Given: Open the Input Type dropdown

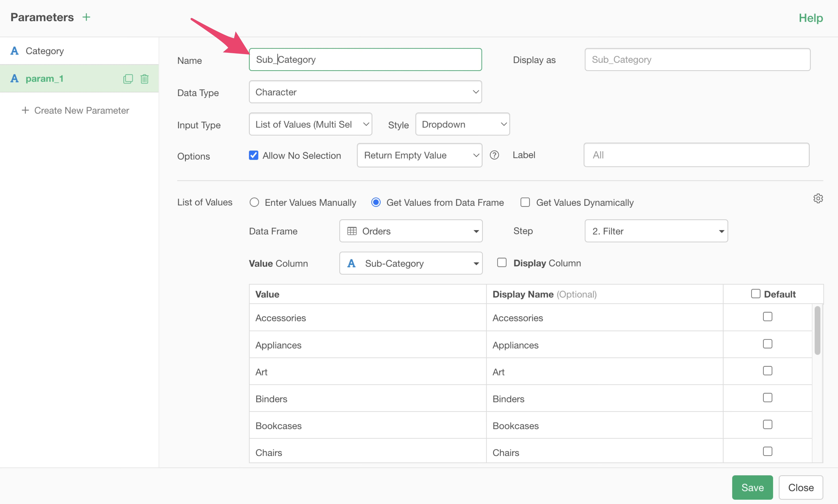Looking at the screenshot, I should (x=310, y=124).
